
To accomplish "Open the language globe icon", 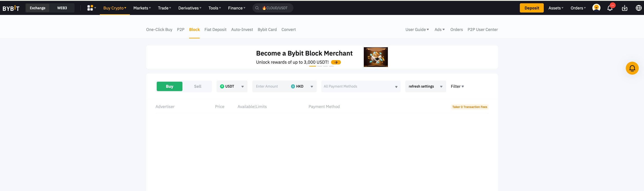I will 639,8.
